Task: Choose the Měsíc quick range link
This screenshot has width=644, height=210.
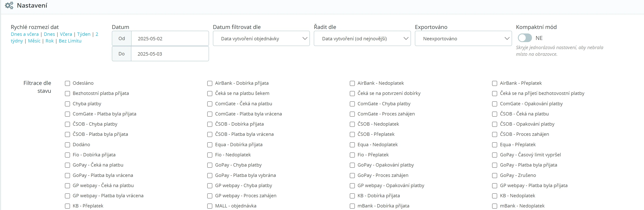Action: 34,41
